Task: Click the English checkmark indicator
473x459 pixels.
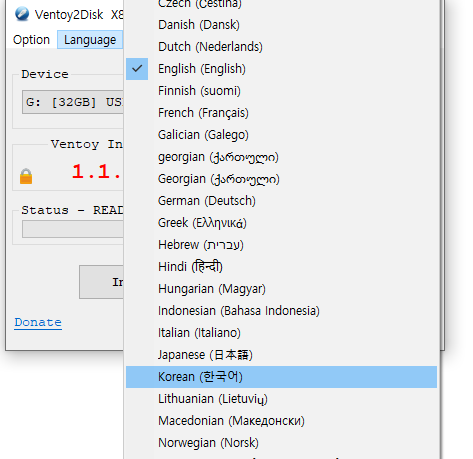Action: (137, 69)
